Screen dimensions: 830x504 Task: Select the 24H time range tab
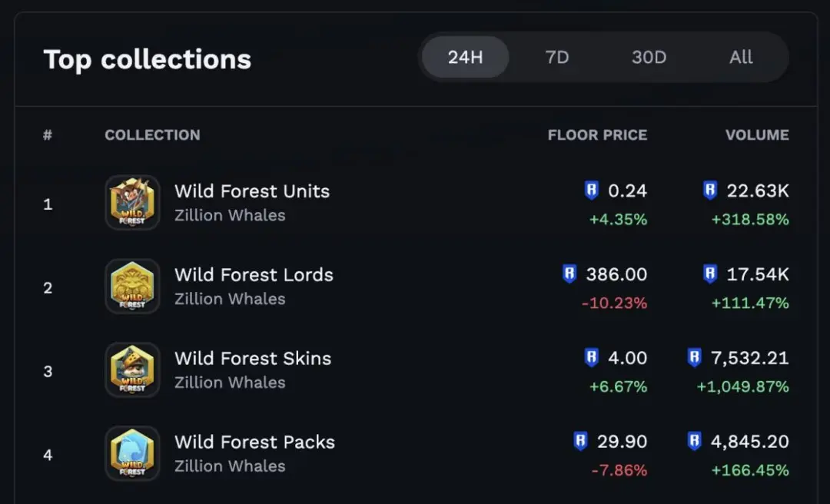(465, 57)
